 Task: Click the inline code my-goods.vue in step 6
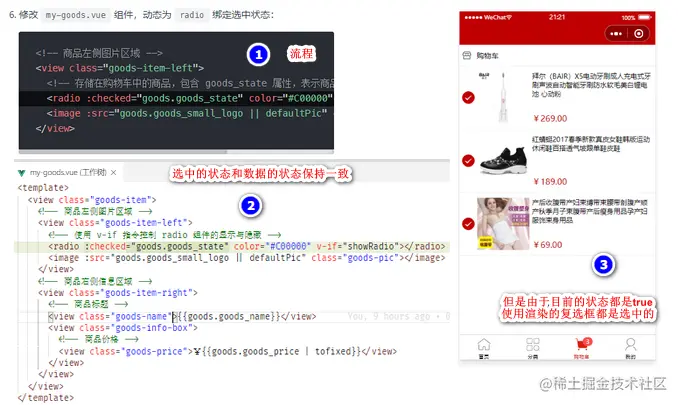tap(75, 15)
